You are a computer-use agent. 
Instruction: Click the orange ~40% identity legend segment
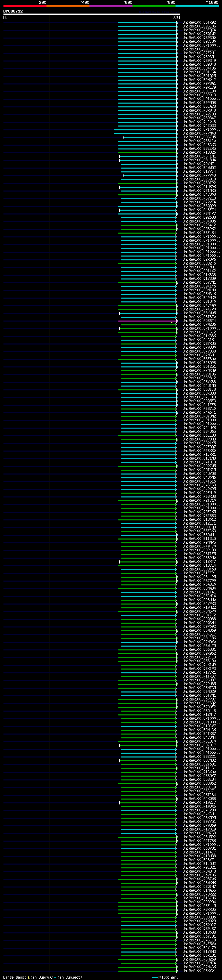(x=68, y=7)
